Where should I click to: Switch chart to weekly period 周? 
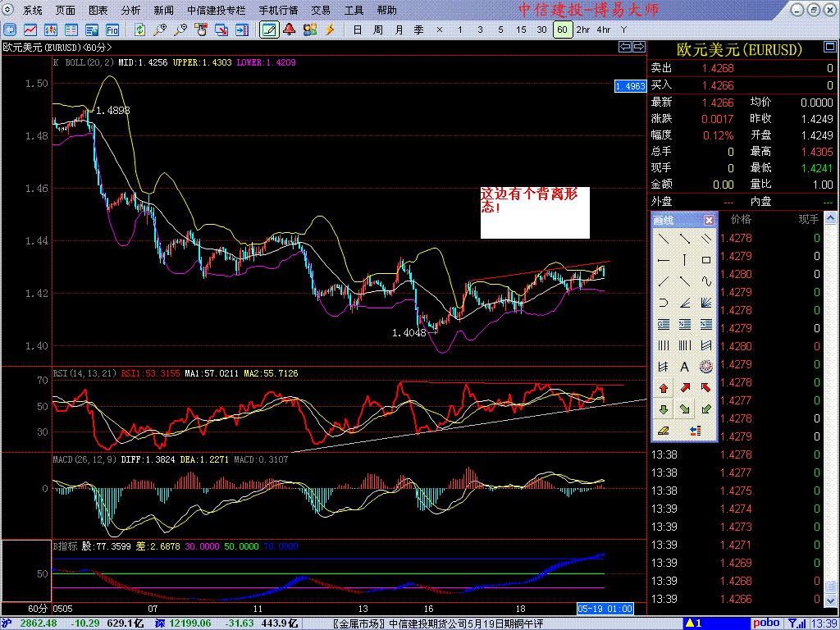(x=378, y=30)
